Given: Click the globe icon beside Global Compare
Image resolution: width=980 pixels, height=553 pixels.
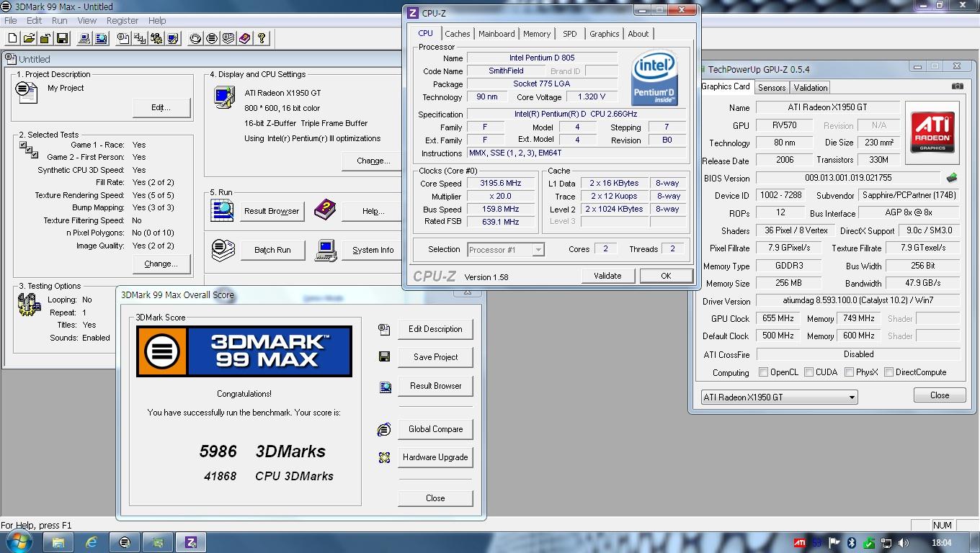Looking at the screenshot, I should (x=384, y=429).
